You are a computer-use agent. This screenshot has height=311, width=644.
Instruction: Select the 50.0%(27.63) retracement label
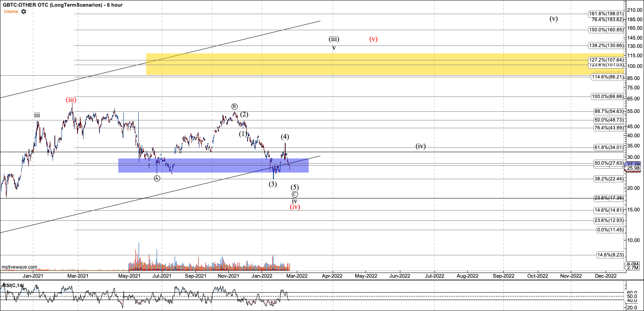pyautogui.click(x=608, y=163)
